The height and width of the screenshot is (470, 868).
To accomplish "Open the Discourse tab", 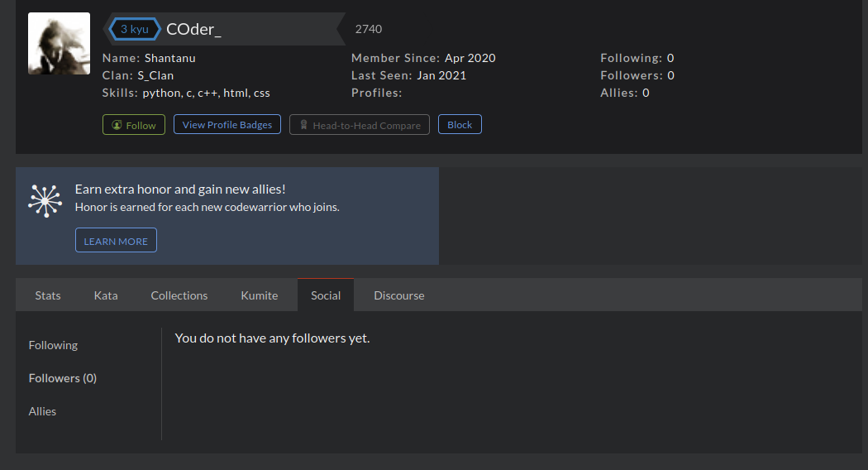I will click(399, 295).
